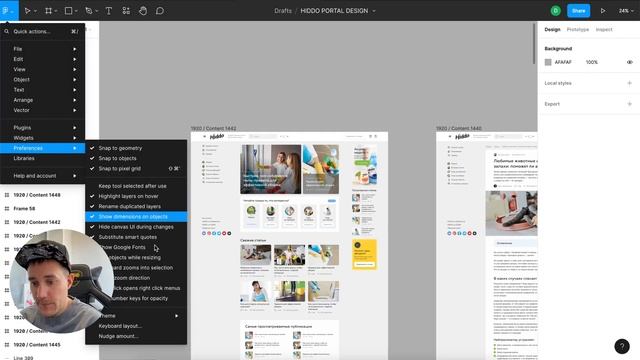The width and height of the screenshot is (640, 360).
Task: Toggle Snap to pixel grid option
Action: click(136, 169)
